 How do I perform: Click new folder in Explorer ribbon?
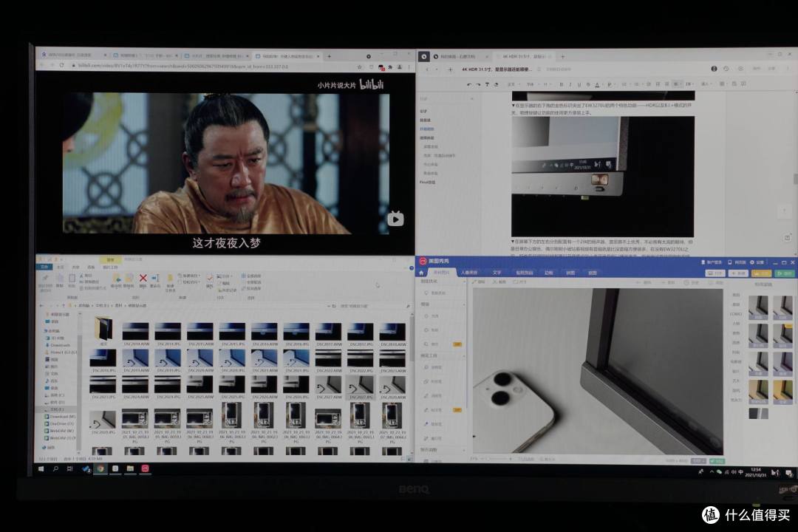pyautogui.click(x=170, y=282)
